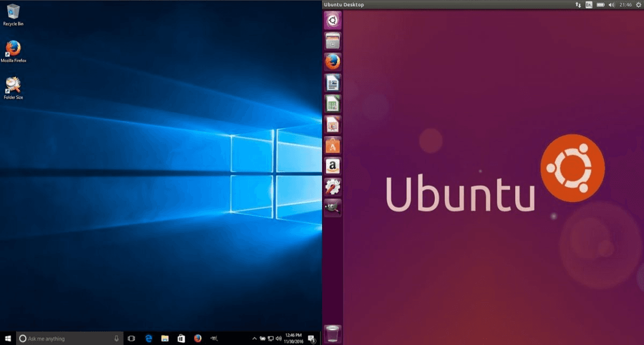Click the taskbar icon right of Firefox
The height and width of the screenshot is (345, 644).
[x=214, y=339]
